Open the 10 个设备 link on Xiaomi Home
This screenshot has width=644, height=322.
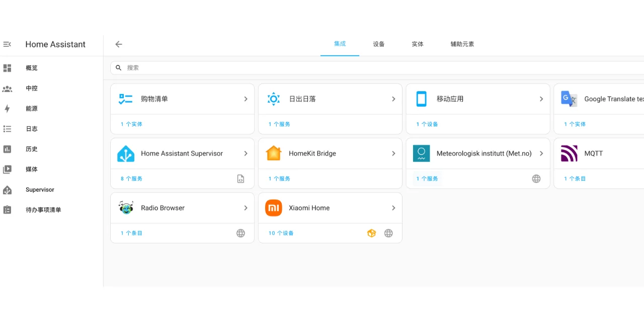[280, 233]
